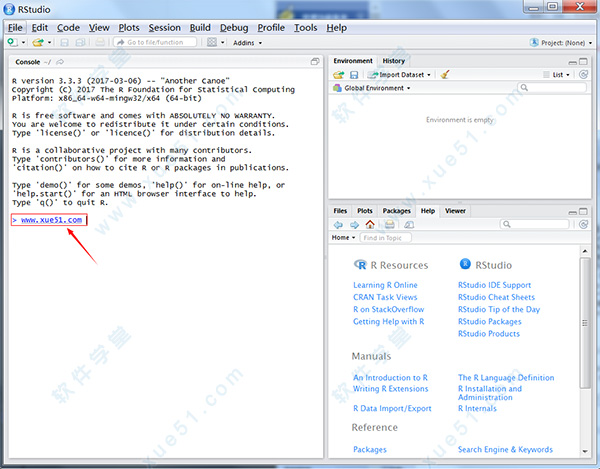Open the Project (None) menu
Viewport: 600px width, 469px height.
click(x=561, y=43)
